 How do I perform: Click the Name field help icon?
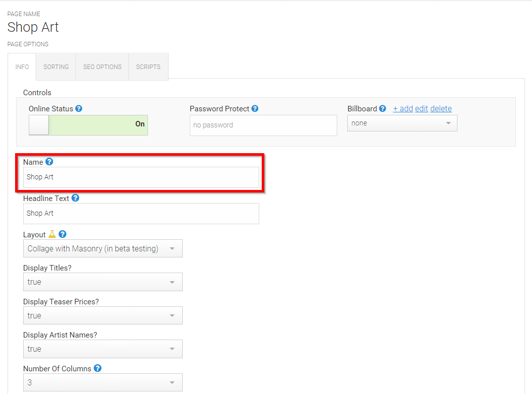[x=49, y=162]
